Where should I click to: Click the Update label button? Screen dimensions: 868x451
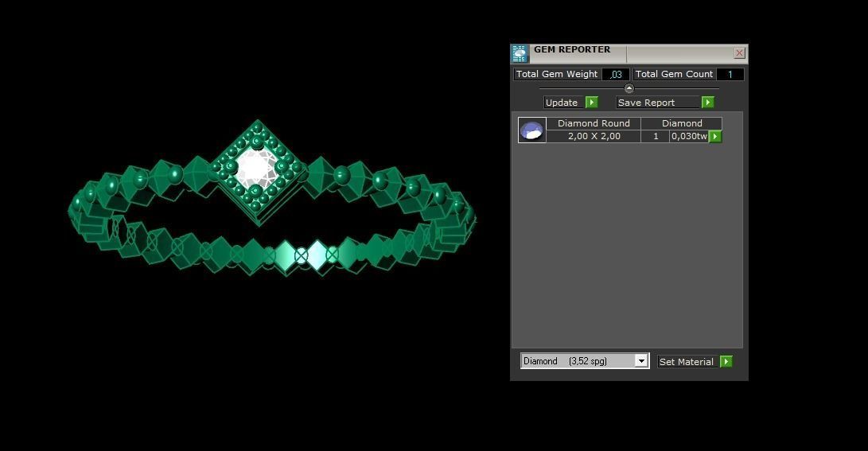click(x=564, y=103)
